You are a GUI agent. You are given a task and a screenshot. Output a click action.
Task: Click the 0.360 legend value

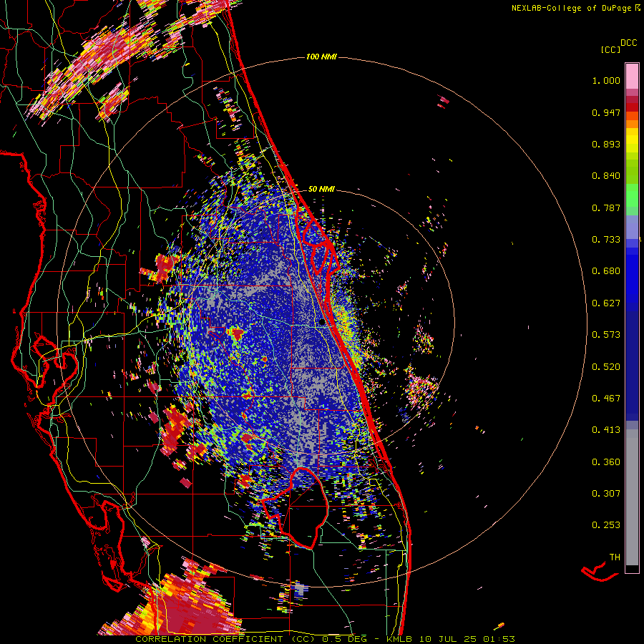tap(606, 462)
